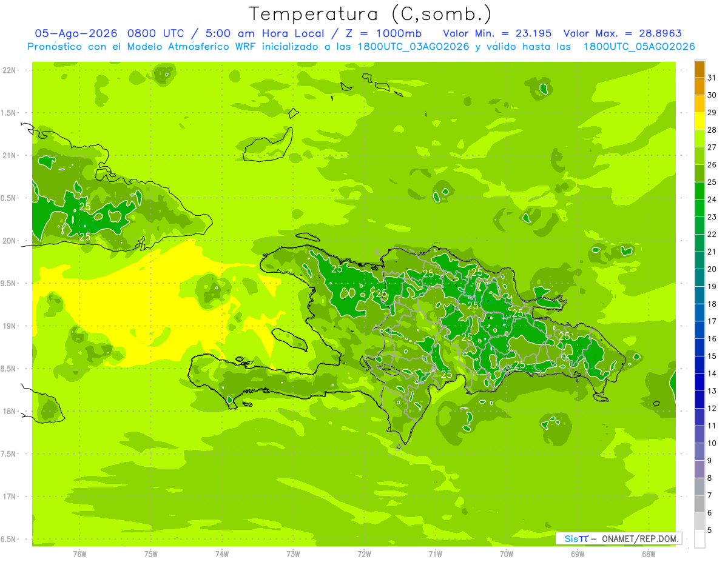Pick the teal swatch between 19 and 20
This screenshot has height=562, width=728.
pos(699,278)
